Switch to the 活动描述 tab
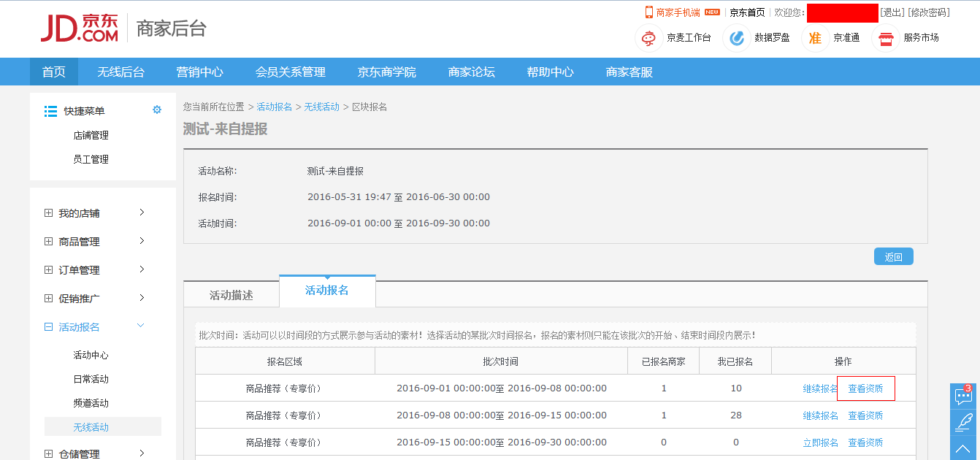980x460 pixels. [x=231, y=295]
